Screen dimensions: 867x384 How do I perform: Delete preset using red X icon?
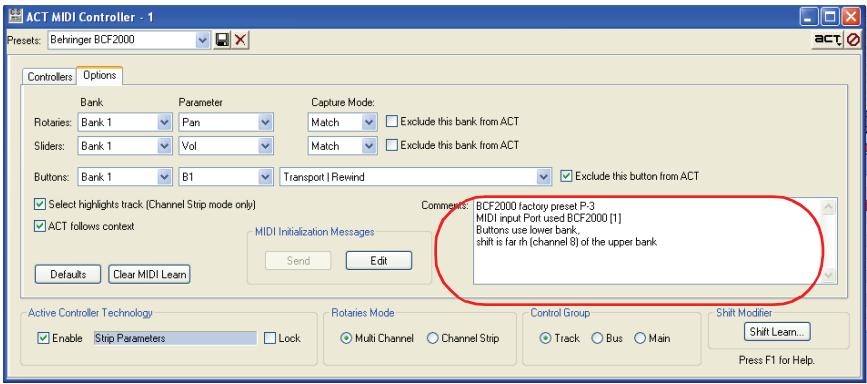pyautogui.click(x=240, y=40)
